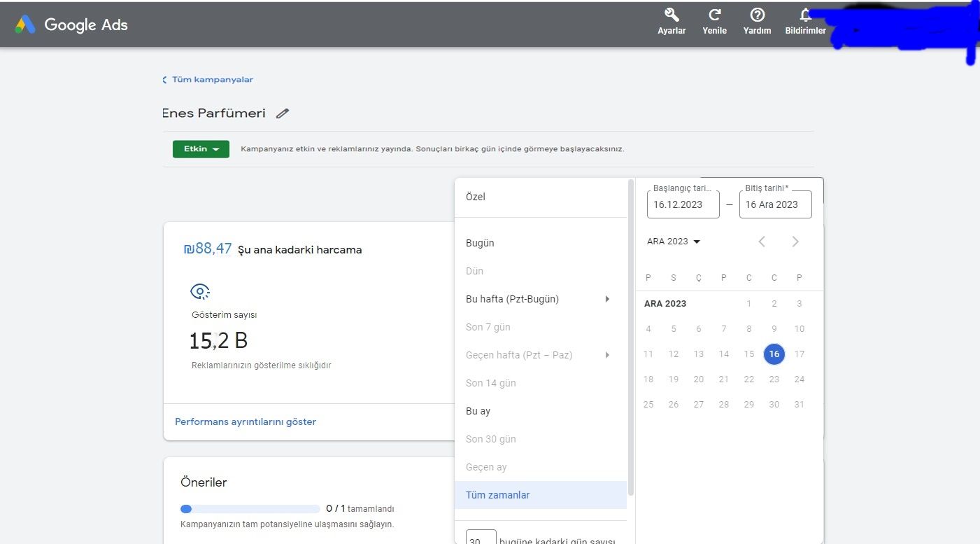The width and height of the screenshot is (980, 544).
Task: Go to previous month arrow
Action: click(x=762, y=242)
